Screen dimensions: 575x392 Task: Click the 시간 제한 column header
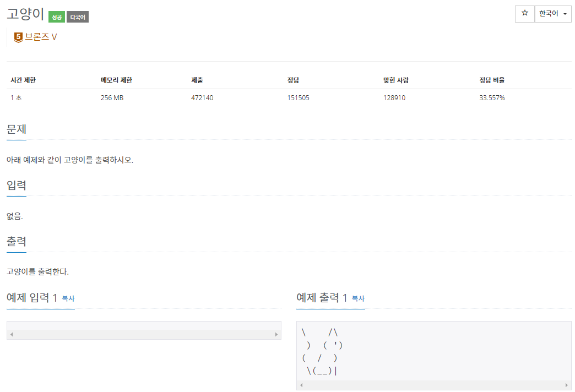tap(23, 80)
